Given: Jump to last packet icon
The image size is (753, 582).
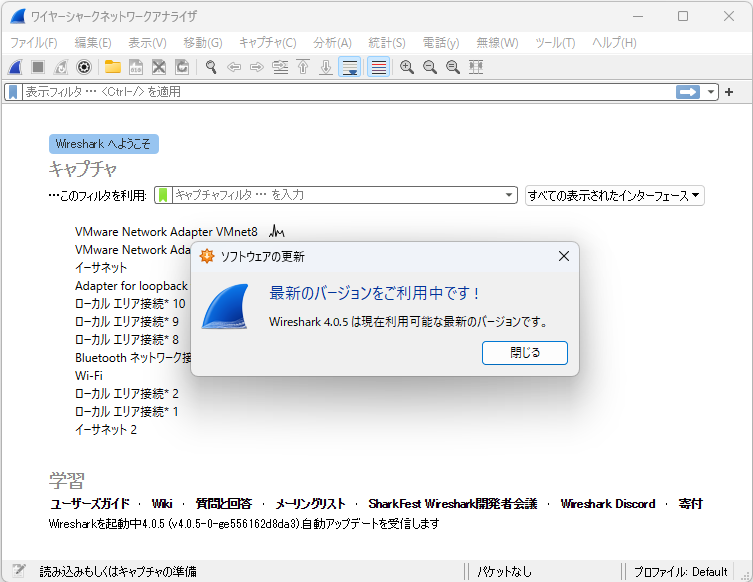Looking at the screenshot, I should click(x=326, y=67).
